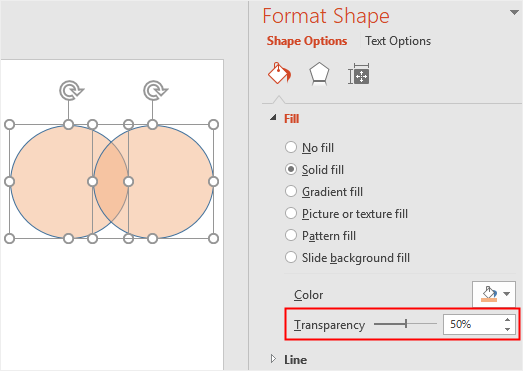
Task: Click the top-left selection handle of left circle
Action: click(x=9, y=125)
